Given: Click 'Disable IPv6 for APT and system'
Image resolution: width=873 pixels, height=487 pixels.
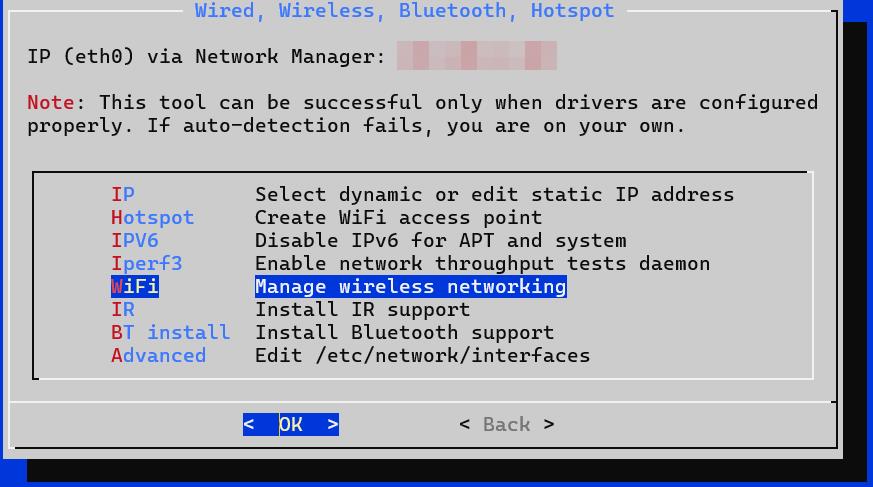Looking at the screenshot, I should click(x=440, y=240).
